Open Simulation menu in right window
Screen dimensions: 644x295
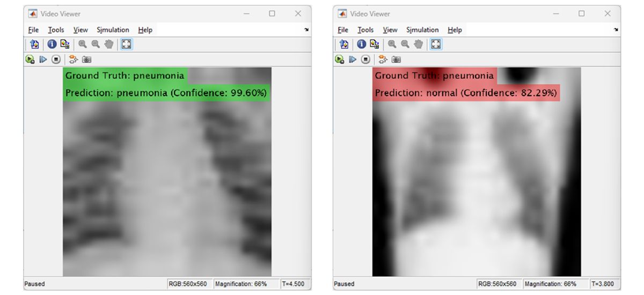click(x=422, y=30)
